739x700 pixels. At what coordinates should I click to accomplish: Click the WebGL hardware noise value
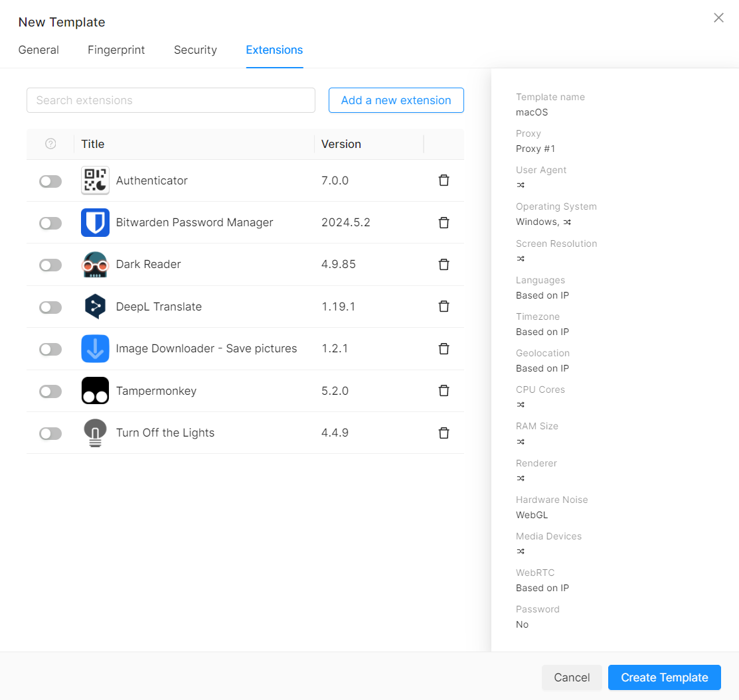click(532, 515)
